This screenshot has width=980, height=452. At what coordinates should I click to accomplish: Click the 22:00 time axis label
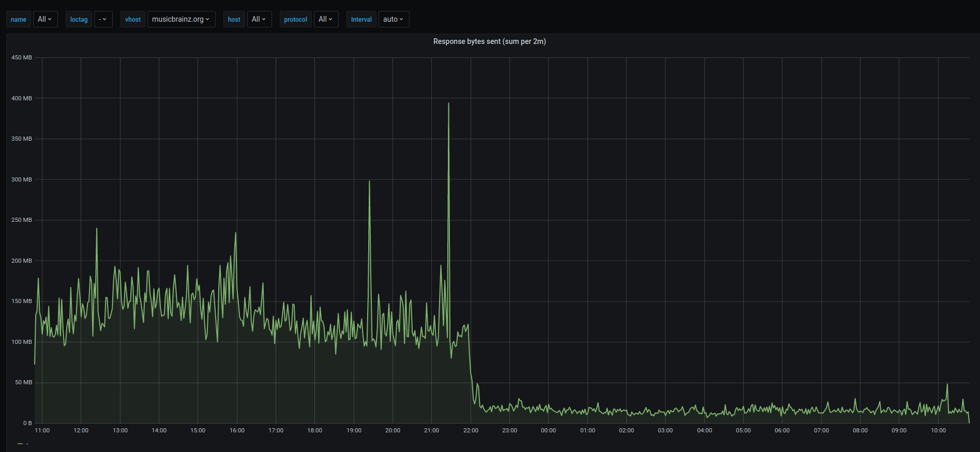[x=471, y=430]
